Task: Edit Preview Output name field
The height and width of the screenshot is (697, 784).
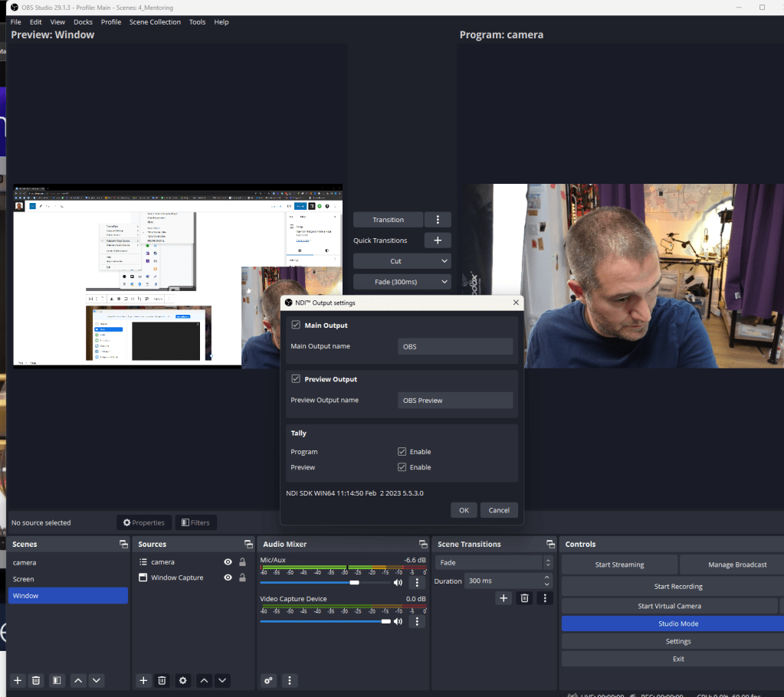Action: click(x=455, y=401)
